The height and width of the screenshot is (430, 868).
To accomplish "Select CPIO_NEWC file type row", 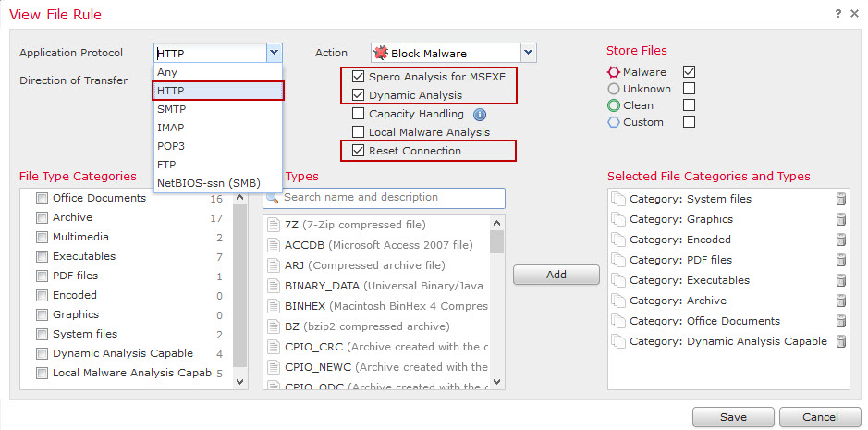I will [376, 367].
